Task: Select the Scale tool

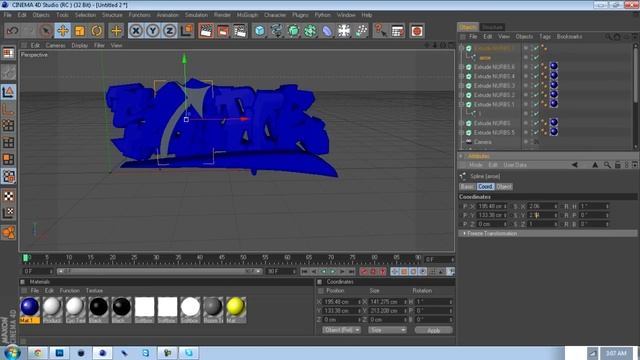Action: point(80,31)
